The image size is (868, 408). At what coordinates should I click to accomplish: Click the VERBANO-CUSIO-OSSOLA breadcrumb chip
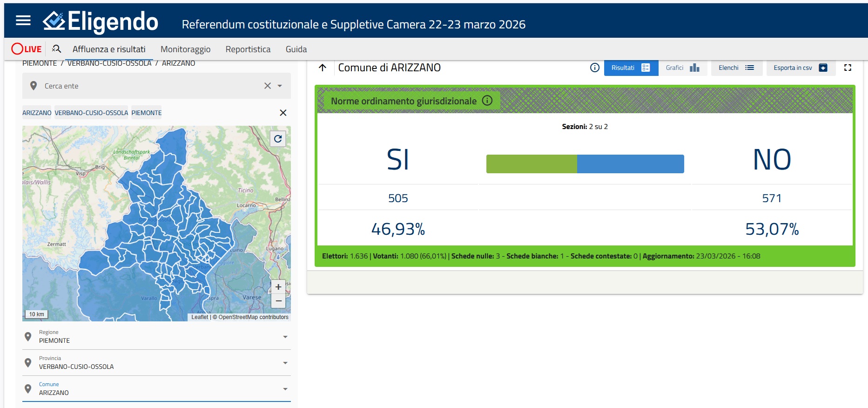click(91, 113)
